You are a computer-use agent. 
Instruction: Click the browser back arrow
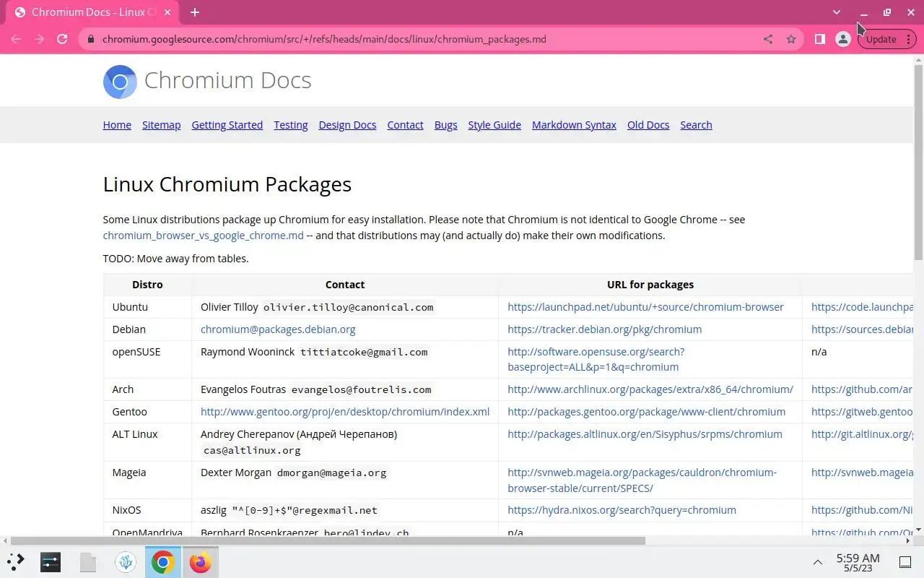[x=16, y=39]
